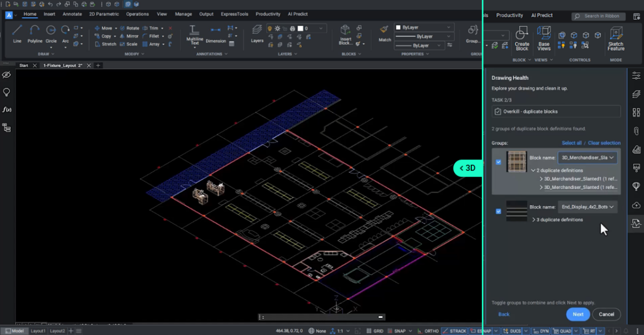
Task: Click Next in the Drawing Health panel
Action: [578, 314]
